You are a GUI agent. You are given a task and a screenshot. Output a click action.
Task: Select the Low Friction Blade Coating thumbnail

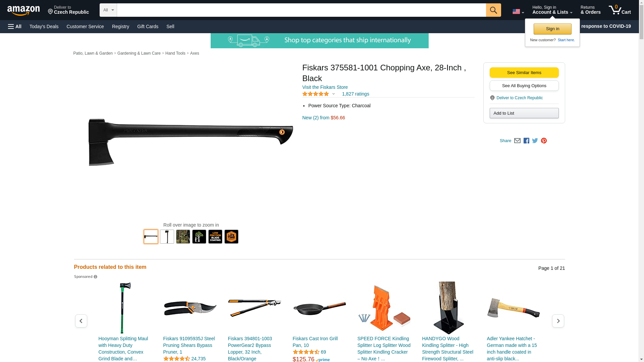point(215,237)
